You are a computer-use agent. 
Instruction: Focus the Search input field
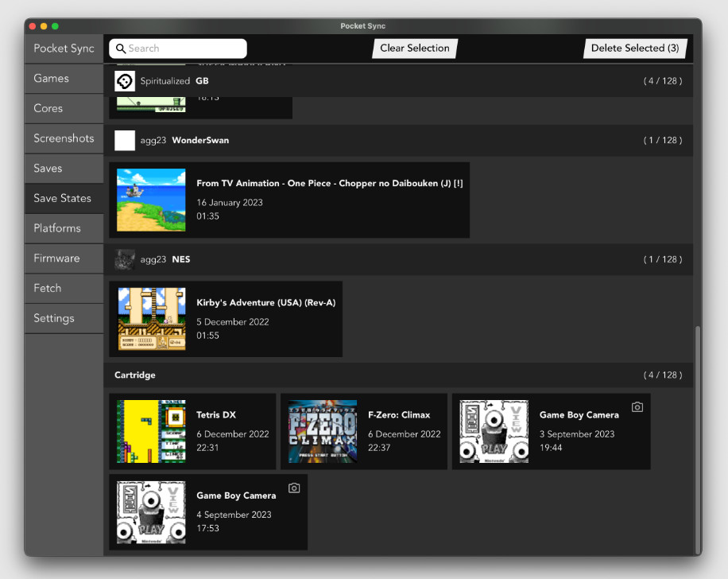178,49
